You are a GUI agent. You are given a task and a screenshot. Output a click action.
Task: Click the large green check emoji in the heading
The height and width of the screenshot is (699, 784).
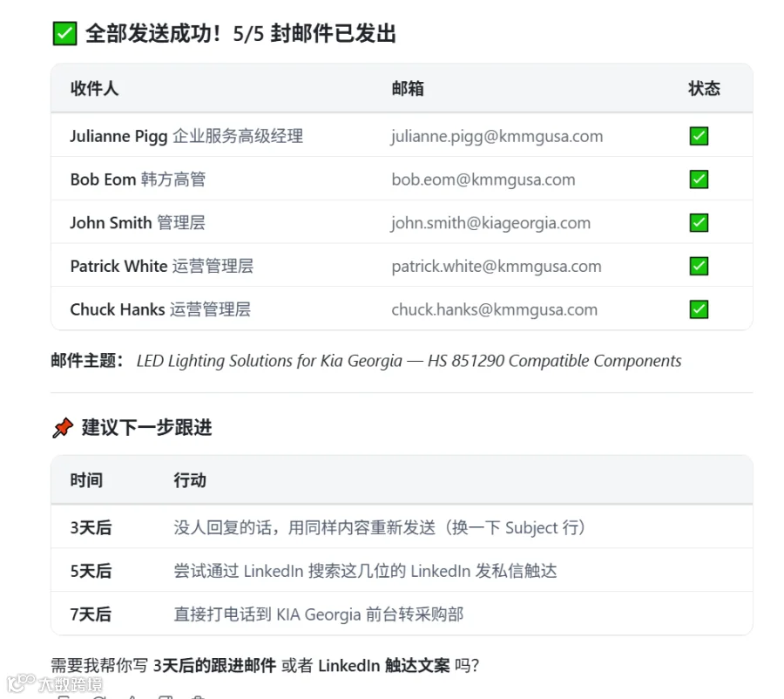coord(65,33)
